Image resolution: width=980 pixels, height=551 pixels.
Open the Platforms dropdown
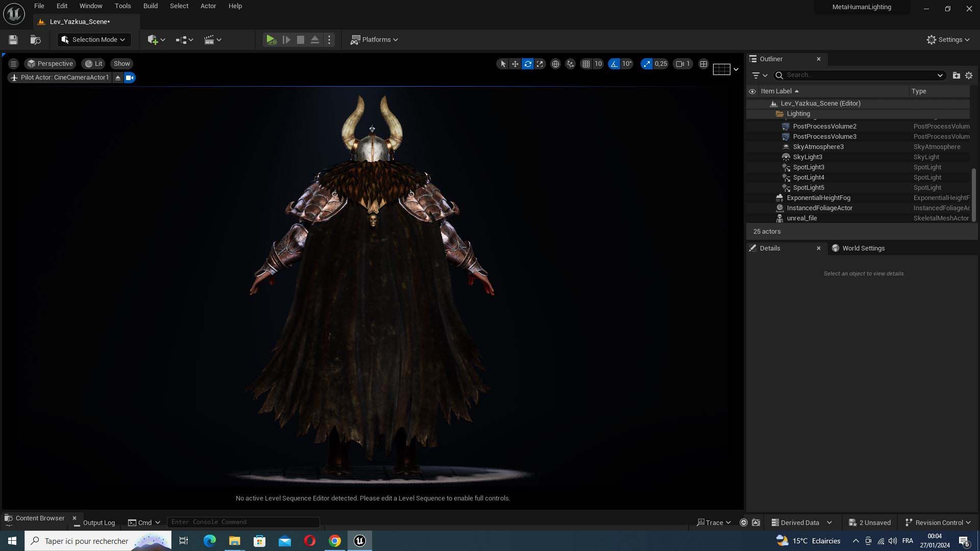coord(374,40)
